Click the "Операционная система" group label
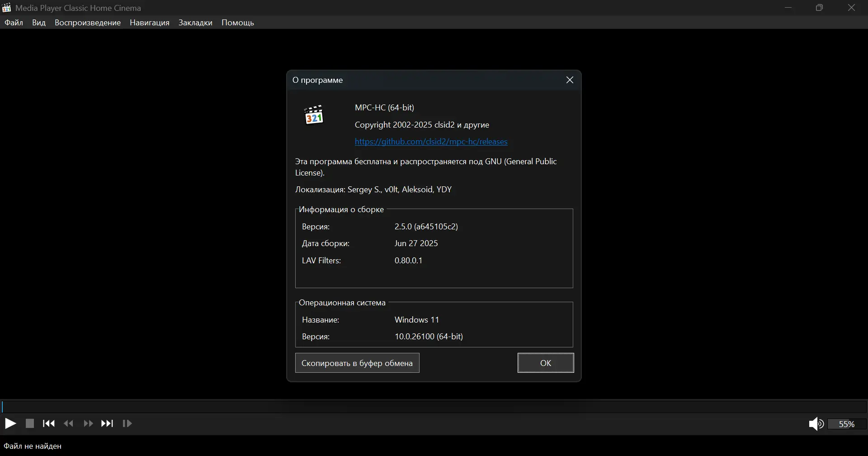Image resolution: width=868 pixels, height=456 pixels. point(342,303)
